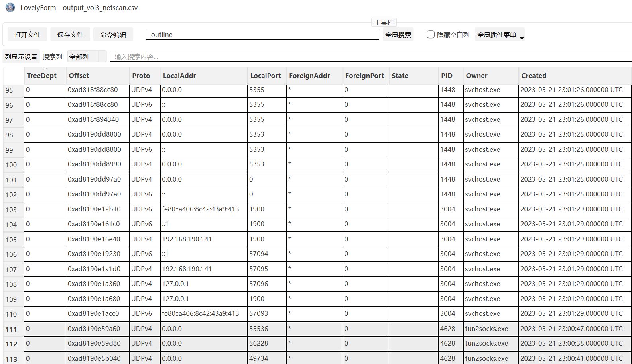The width and height of the screenshot is (632, 364).
Task: Select row header 103
Action: 14,210
